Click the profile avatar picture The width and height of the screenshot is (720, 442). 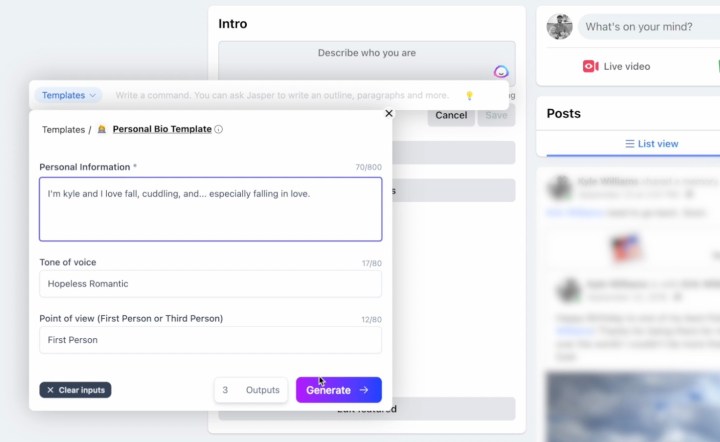pos(560,27)
